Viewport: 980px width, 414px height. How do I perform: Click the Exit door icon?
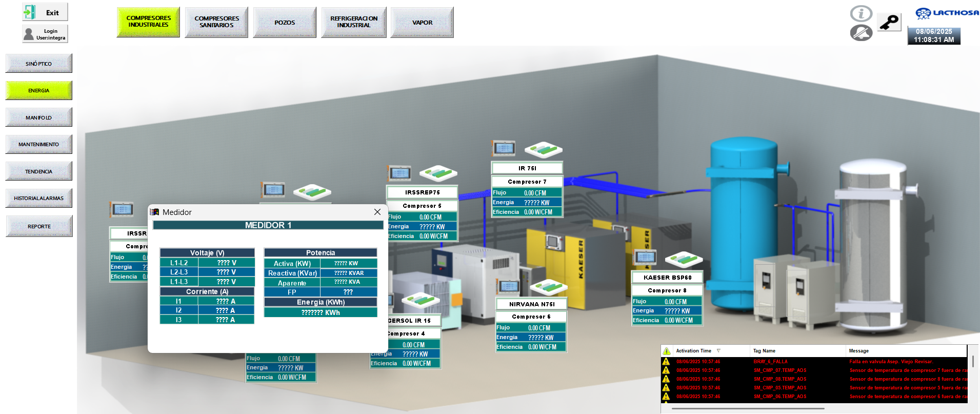tap(30, 12)
